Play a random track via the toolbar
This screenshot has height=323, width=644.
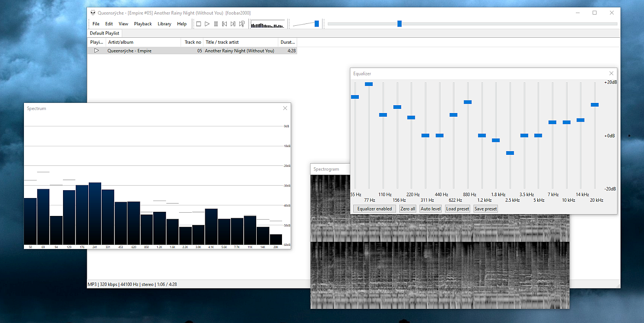pyautogui.click(x=242, y=24)
